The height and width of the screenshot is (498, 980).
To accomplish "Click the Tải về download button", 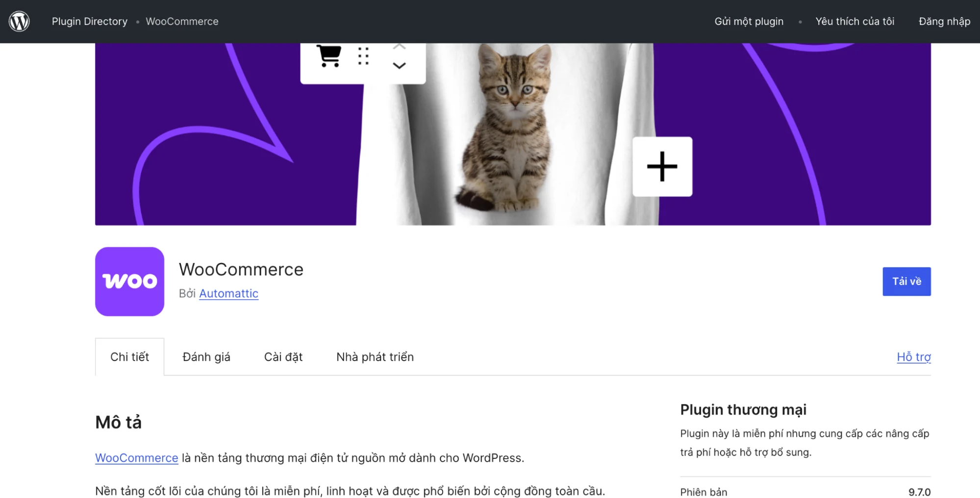I will point(906,281).
